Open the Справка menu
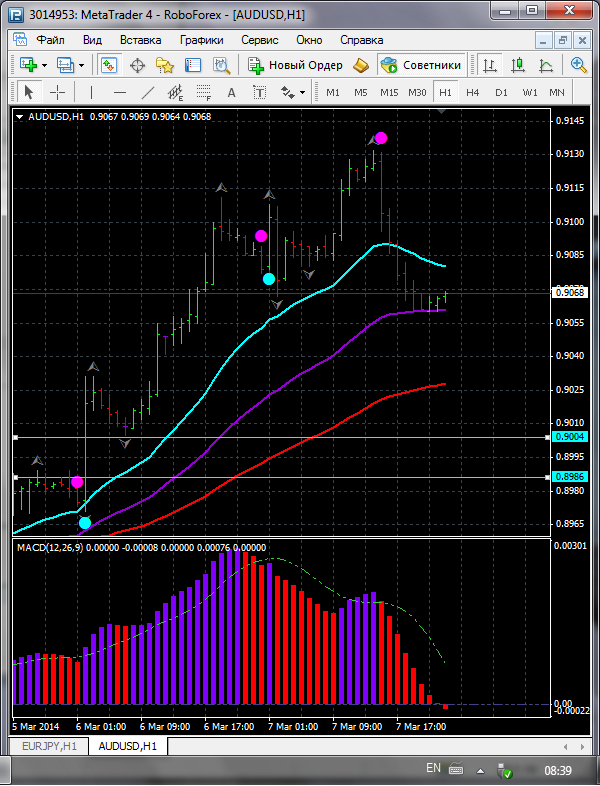Image resolution: width=600 pixels, height=786 pixels. click(x=361, y=40)
